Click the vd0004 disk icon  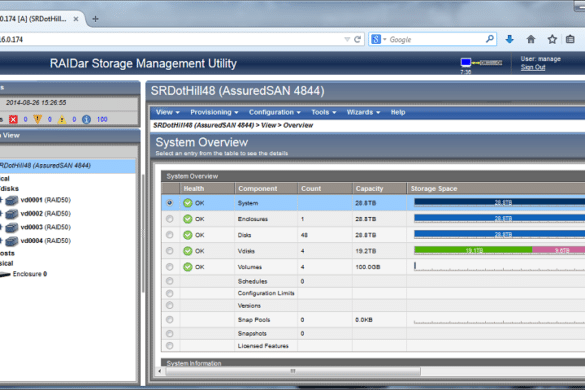pos(12,241)
